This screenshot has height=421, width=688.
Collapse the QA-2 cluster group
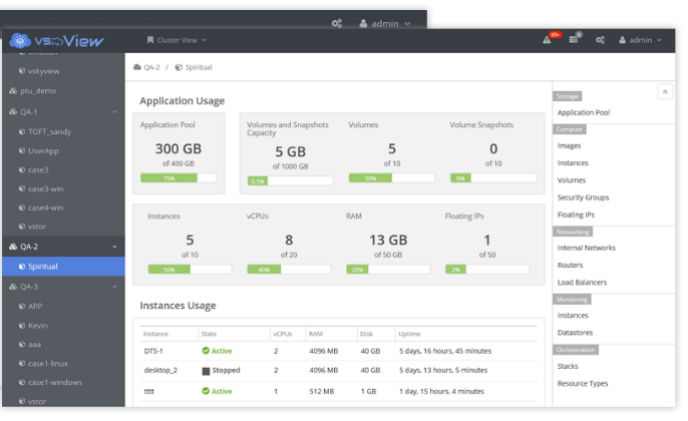click(x=115, y=246)
